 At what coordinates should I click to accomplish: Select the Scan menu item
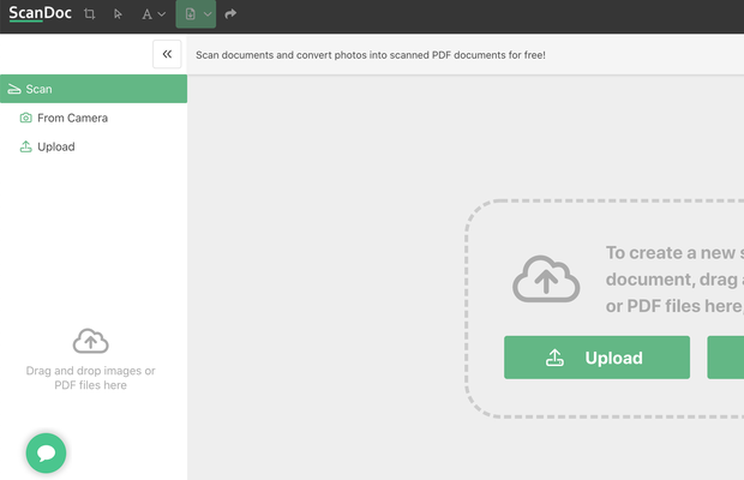[93, 89]
